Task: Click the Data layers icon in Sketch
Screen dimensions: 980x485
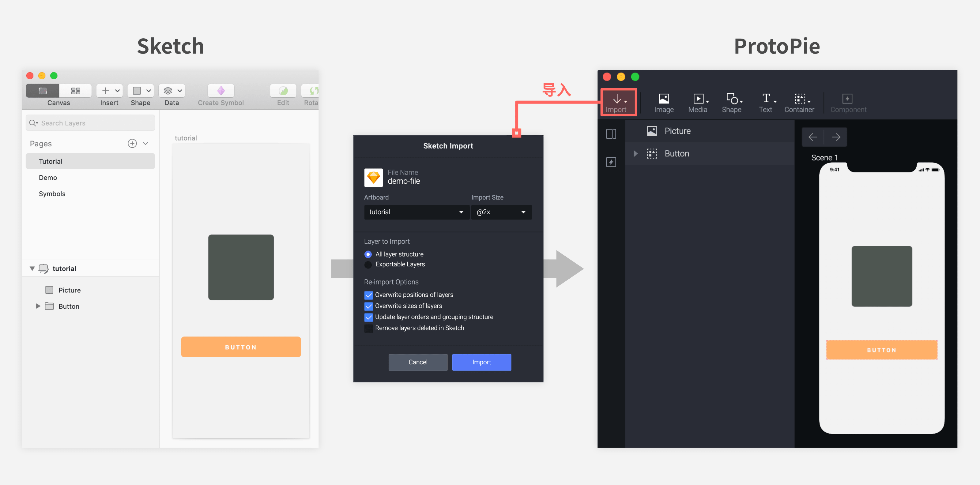Action: (x=168, y=91)
